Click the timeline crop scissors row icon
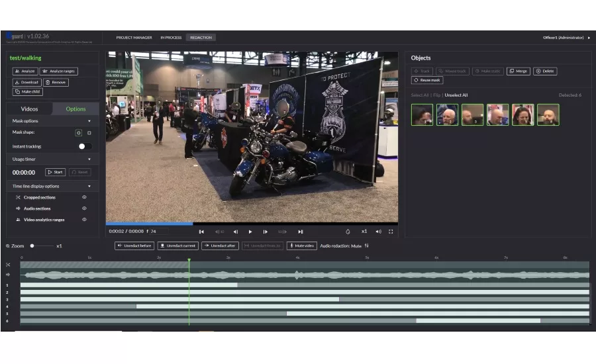 [8, 265]
